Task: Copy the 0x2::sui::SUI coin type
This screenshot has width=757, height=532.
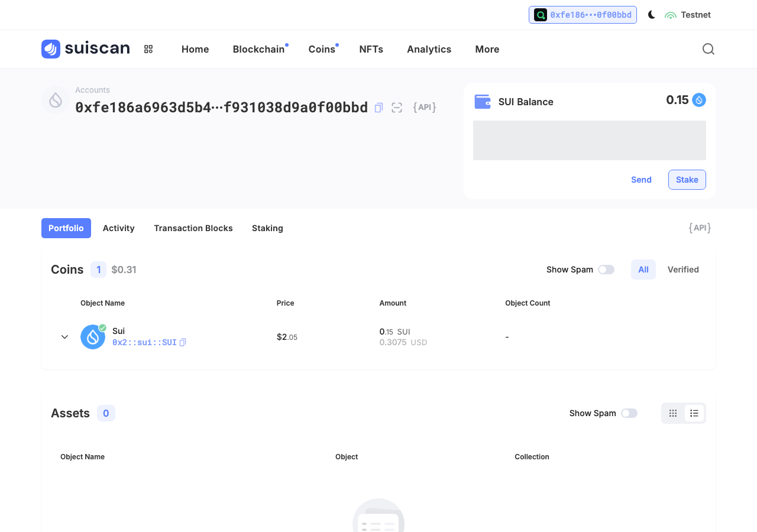Action: [x=183, y=342]
